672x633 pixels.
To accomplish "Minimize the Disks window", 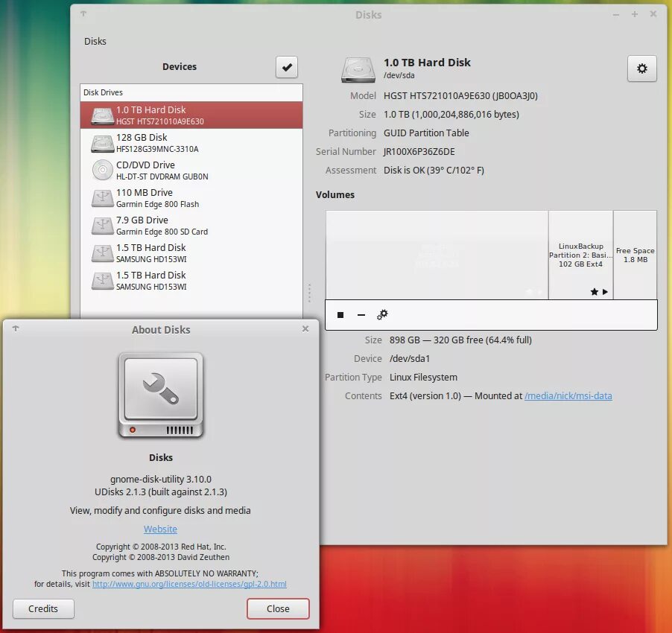I will pyautogui.click(x=616, y=15).
